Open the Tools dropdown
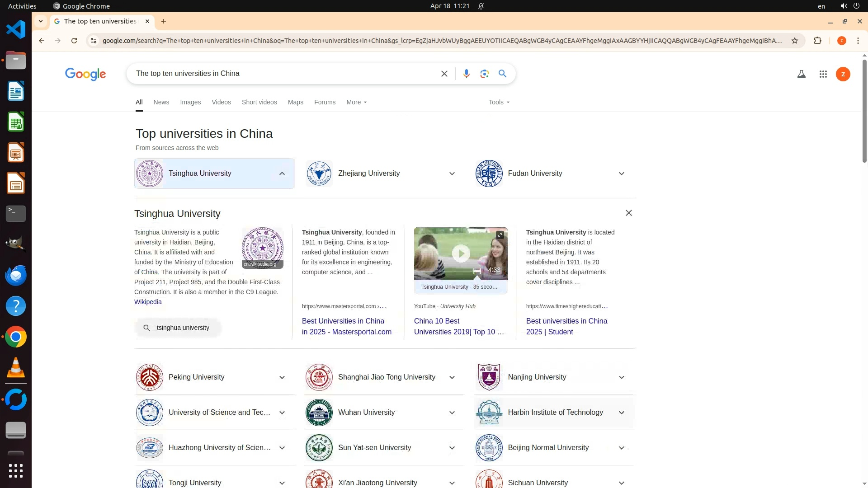868x488 pixels. click(x=499, y=102)
